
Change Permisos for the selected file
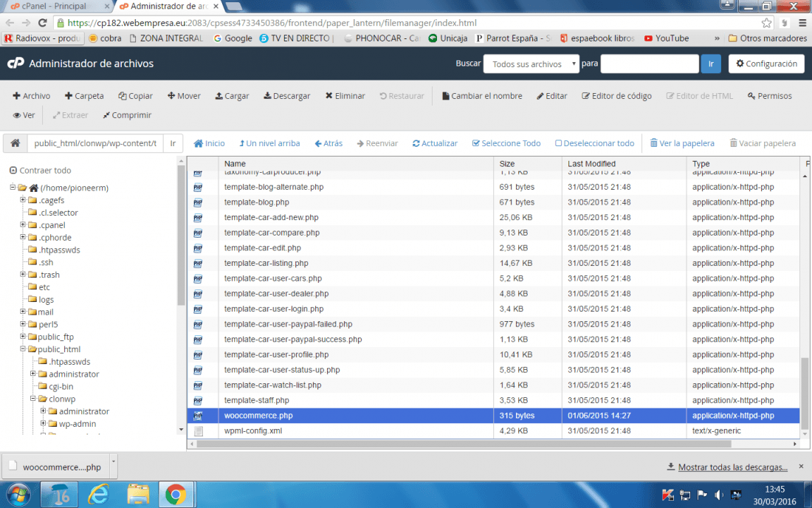pyautogui.click(x=769, y=96)
